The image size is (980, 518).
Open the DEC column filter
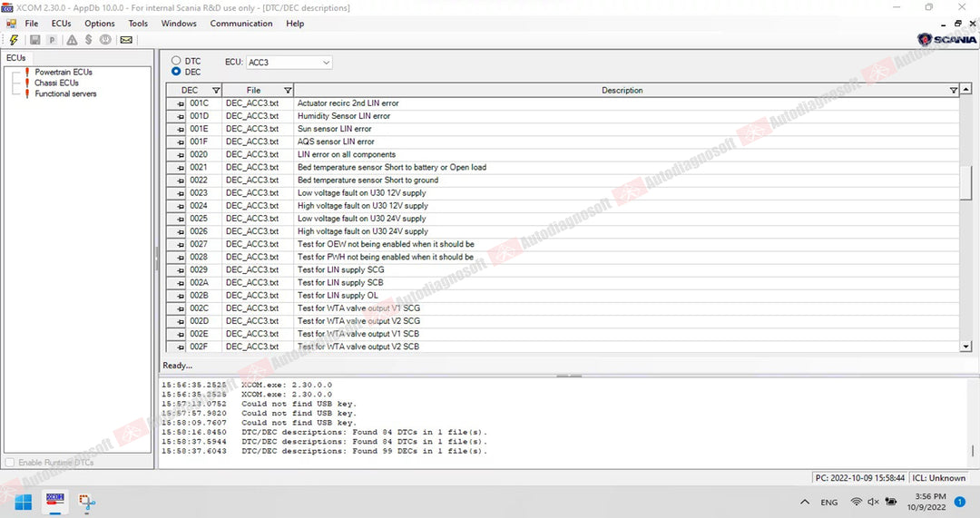click(x=216, y=91)
